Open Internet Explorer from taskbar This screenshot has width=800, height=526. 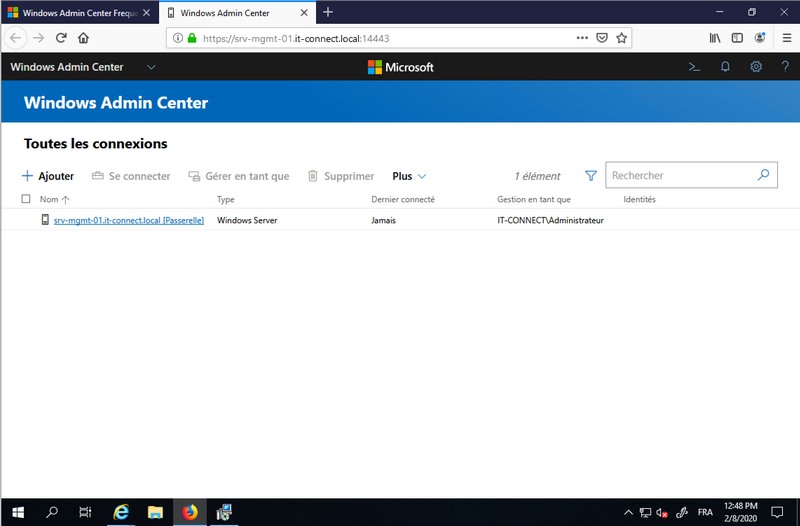[121, 512]
